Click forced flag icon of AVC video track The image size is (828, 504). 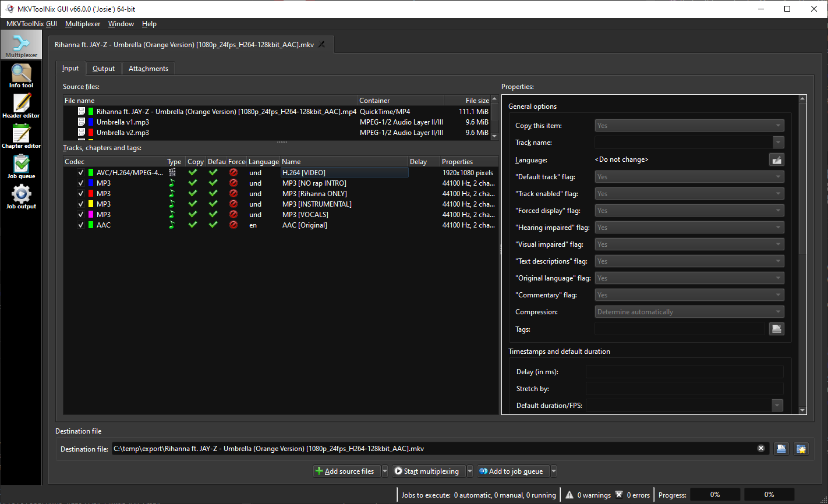pos(233,172)
